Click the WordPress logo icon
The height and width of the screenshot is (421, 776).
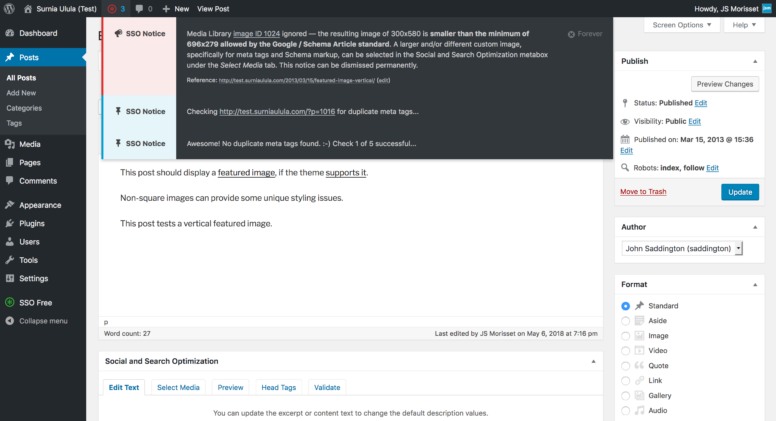[x=9, y=8]
